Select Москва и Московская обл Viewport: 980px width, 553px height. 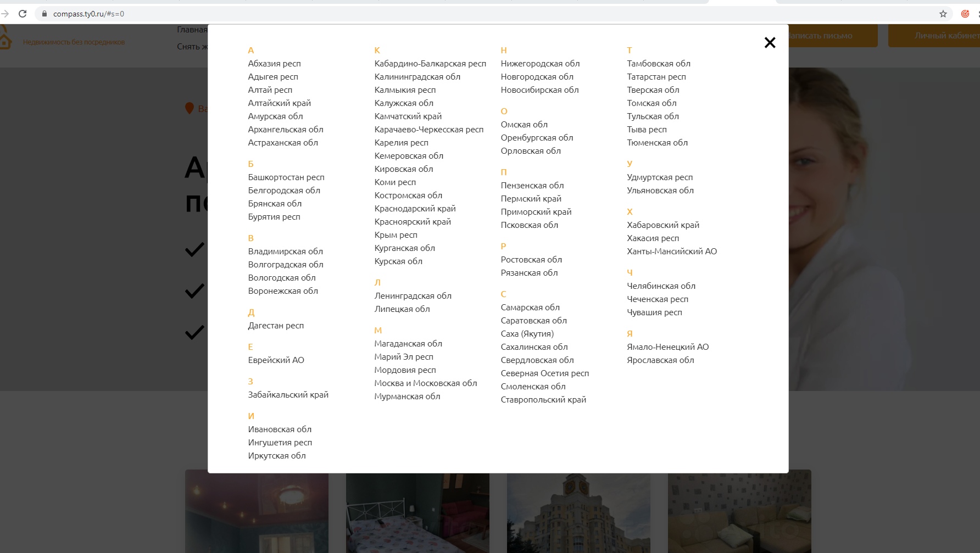tap(426, 383)
